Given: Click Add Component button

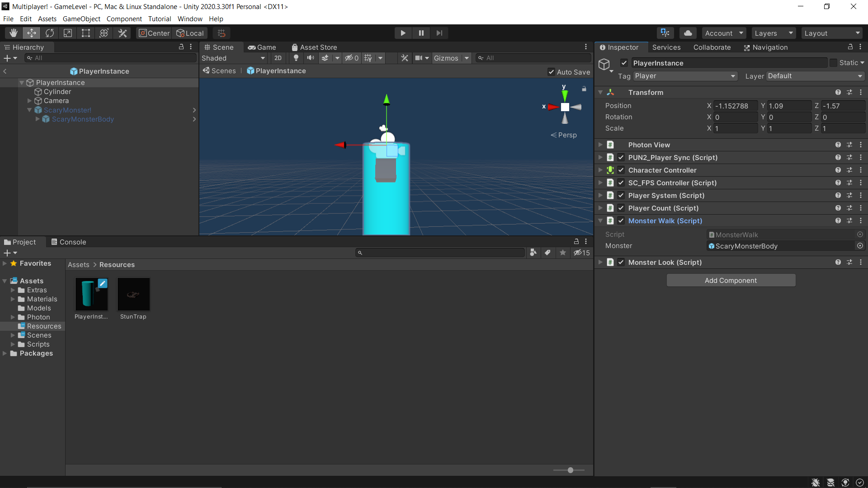Looking at the screenshot, I should (x=731, y=281).
